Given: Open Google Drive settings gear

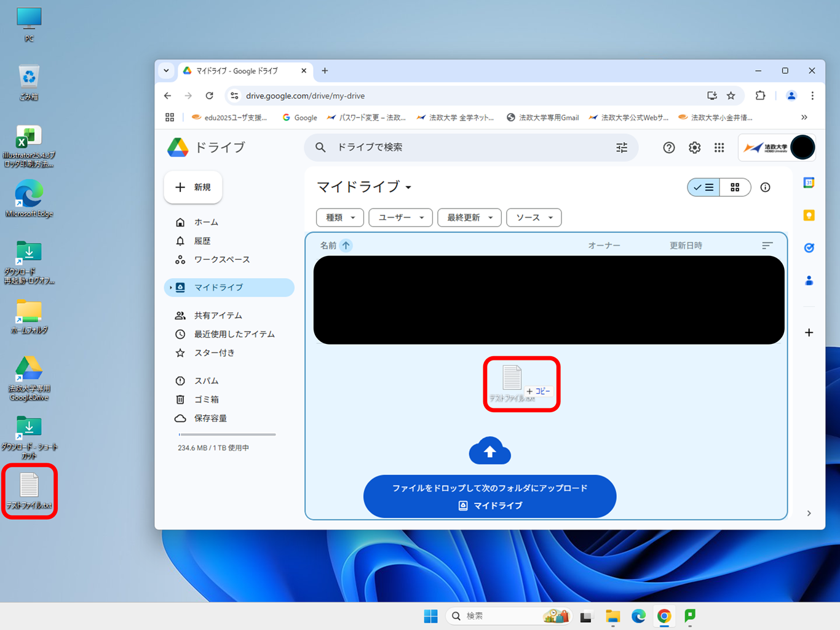Looking at the screenshot, I should [x=694, y=148].
